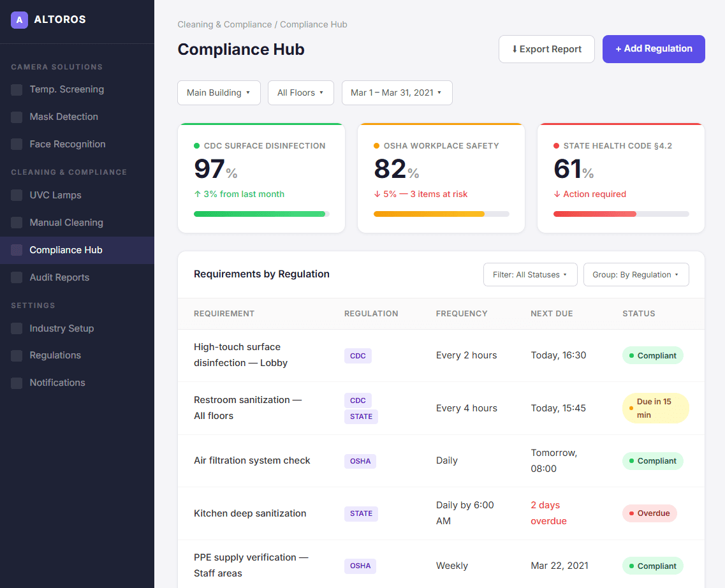Viewport: 725px width, 588px height.
Task: Click the State Health Code §4.2 card title
Action: pos(618,146)
